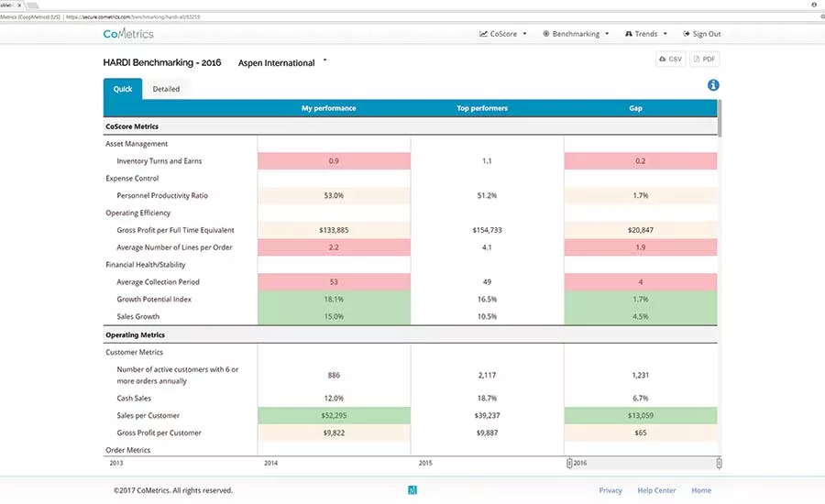Click the Order Metrics category label
The image size is (825, 504).
coord(127,450)
